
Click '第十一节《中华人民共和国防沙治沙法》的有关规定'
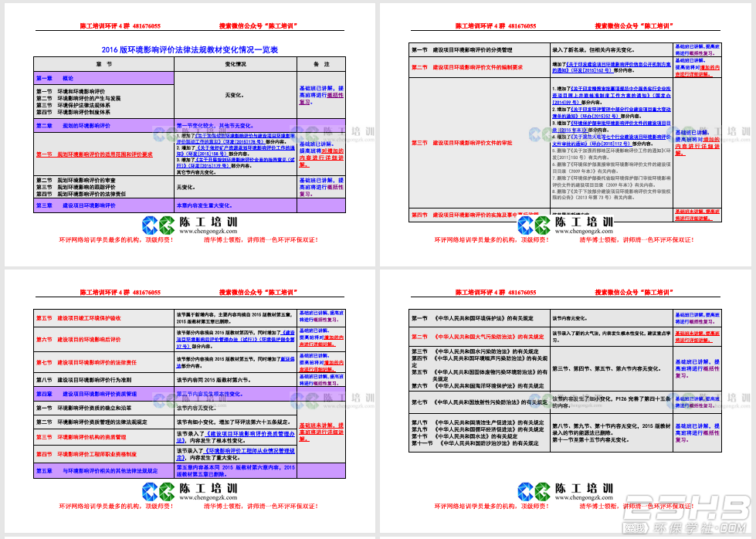coord(475,443)
